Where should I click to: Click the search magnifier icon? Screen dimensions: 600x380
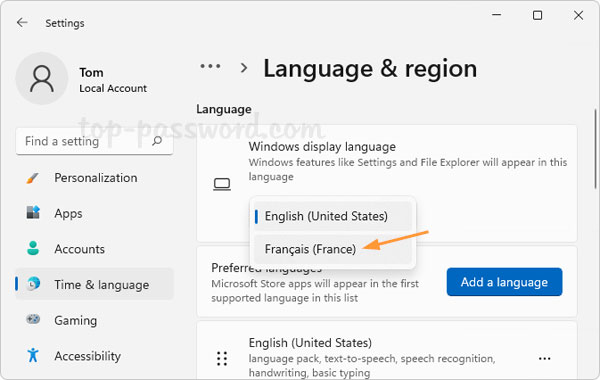click(x=157, y=141)
